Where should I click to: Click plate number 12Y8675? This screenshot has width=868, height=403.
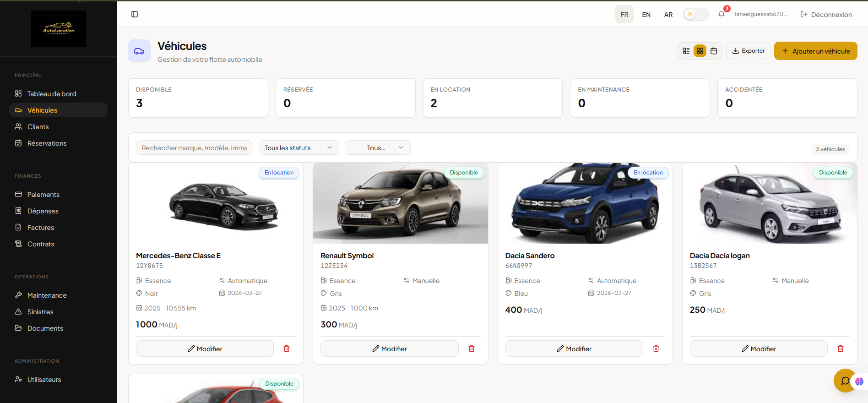149,266
